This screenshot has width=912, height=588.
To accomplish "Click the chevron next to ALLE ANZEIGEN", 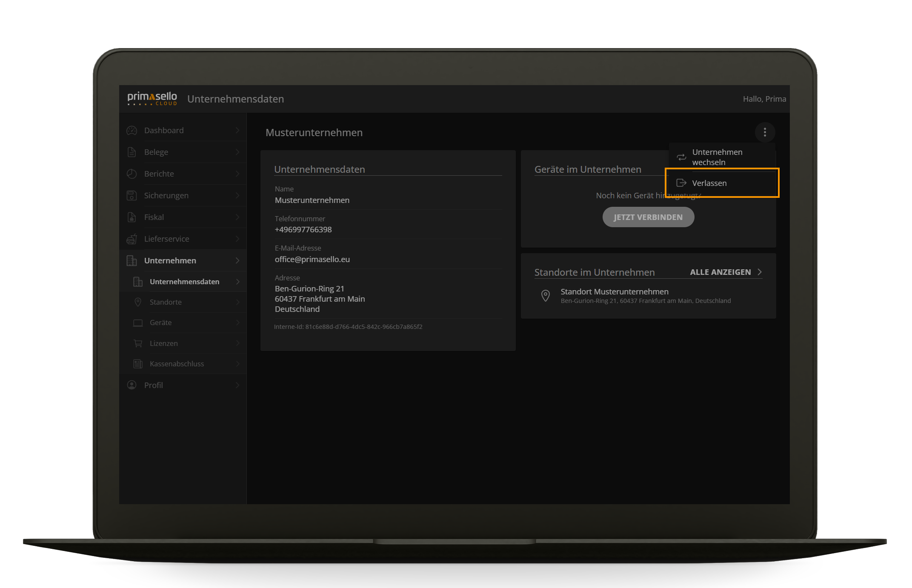I will 760,272.
